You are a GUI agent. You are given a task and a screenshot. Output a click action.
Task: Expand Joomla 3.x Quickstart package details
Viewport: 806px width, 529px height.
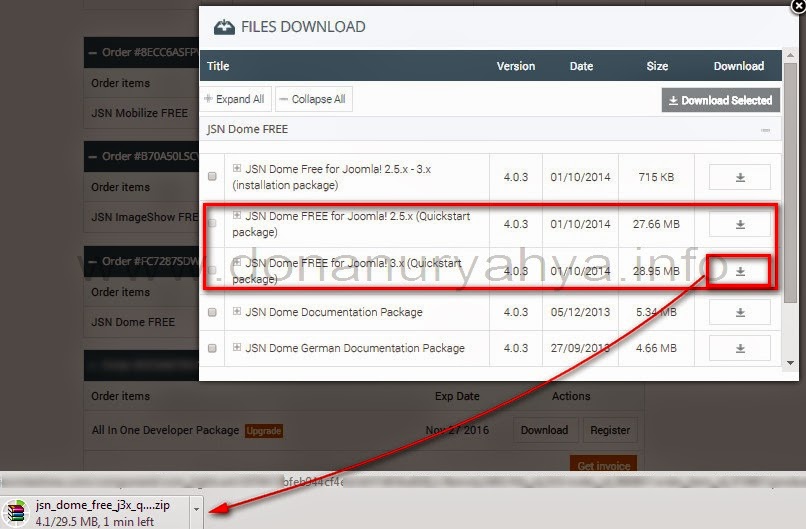tap(237, 262)
